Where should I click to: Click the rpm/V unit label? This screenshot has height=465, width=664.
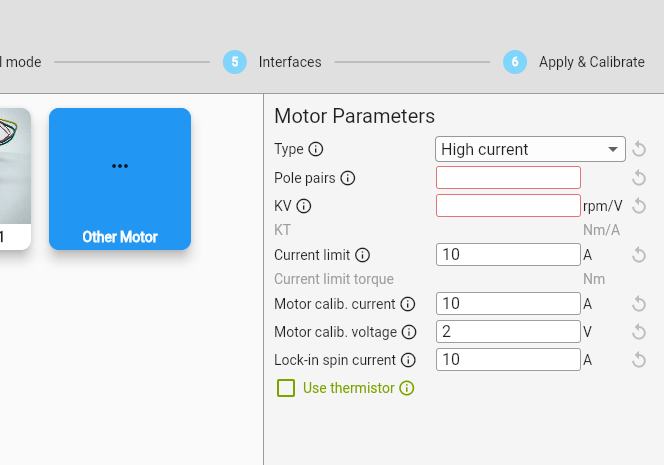(x=602, y=206)
